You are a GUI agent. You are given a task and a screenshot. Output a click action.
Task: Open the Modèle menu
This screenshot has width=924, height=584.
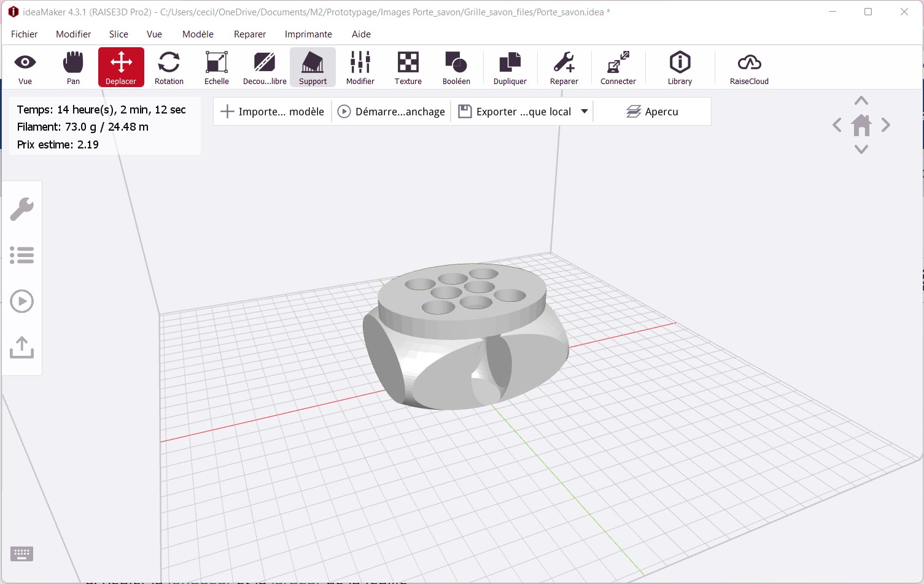click(198, 34)
